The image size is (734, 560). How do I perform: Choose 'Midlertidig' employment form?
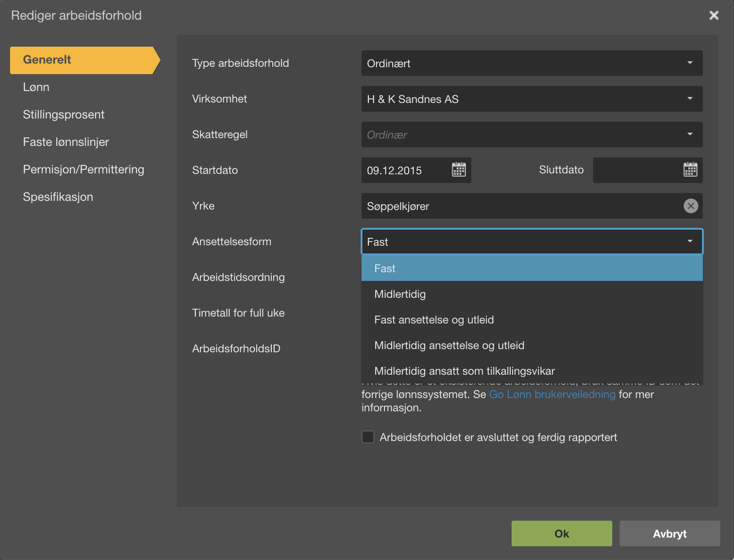click(x=532, y=294)
